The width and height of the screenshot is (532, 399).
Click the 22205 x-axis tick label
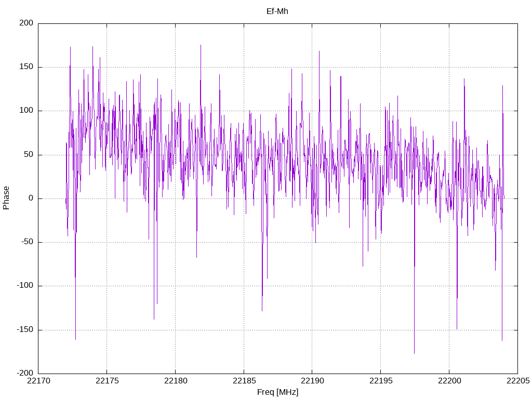(518, 381)
